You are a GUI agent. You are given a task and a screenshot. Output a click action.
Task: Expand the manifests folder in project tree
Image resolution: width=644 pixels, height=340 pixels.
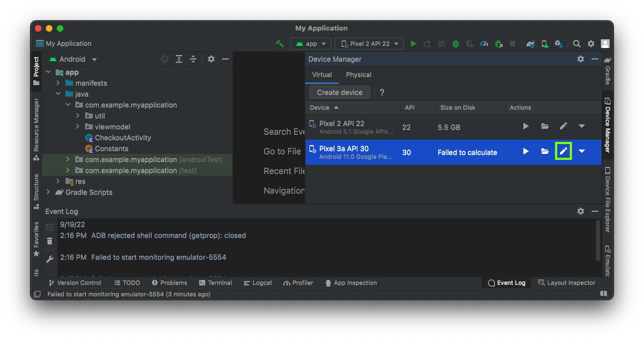[x=58, y=83]
